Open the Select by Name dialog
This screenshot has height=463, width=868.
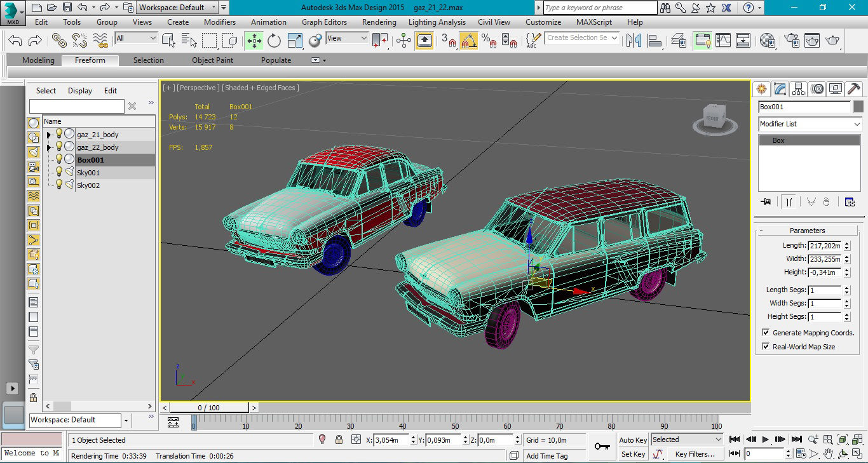pos(189,41)
